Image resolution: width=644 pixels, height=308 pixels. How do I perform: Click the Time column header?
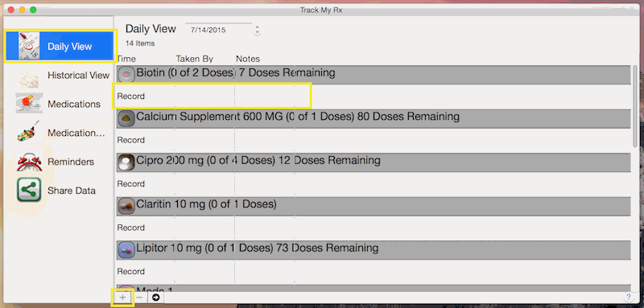click(x=126, y=59)
